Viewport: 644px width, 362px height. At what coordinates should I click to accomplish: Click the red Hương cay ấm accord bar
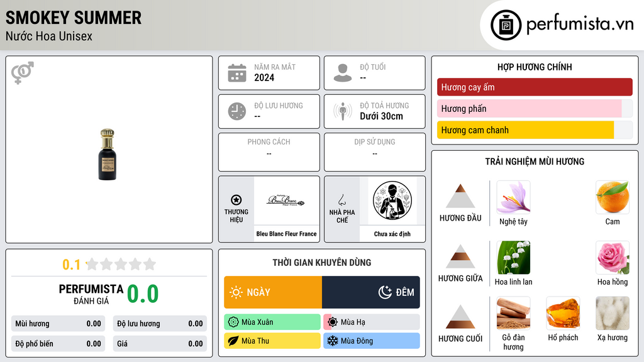pyautogui.click(x=535, y=87)
